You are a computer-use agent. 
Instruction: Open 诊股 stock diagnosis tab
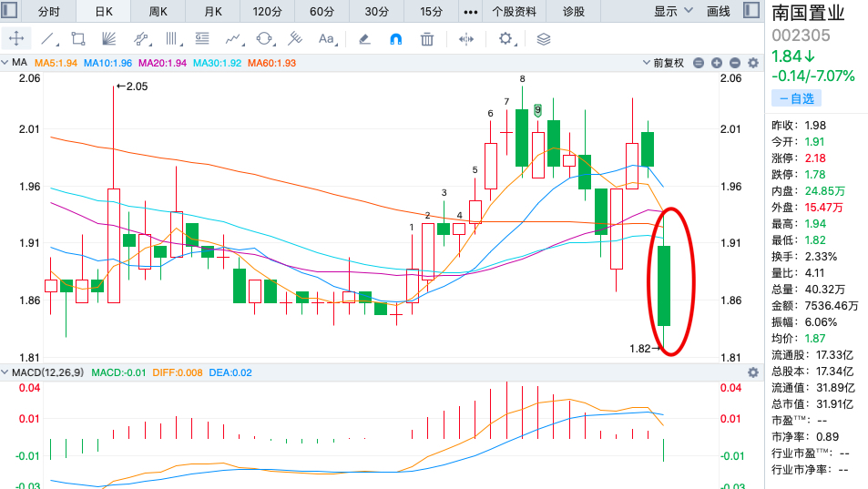[x=574, y=12]
